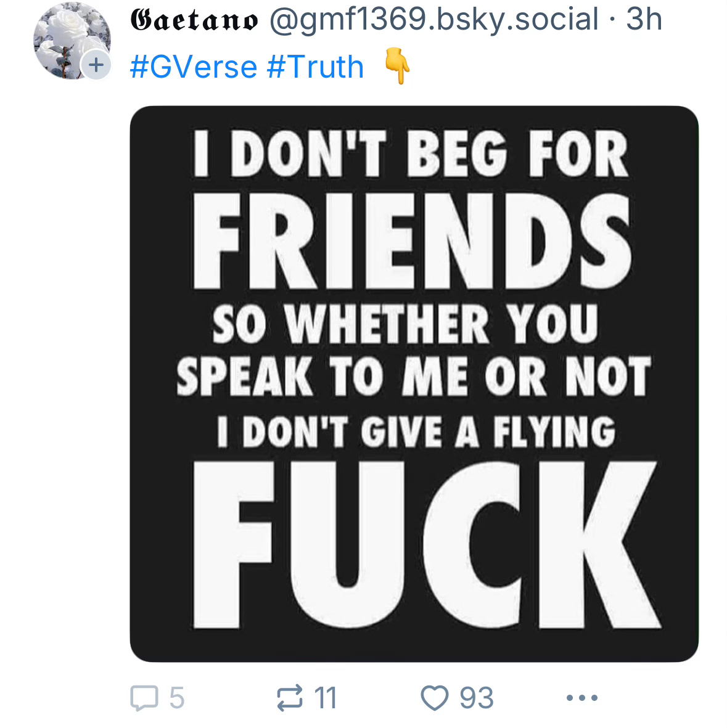Repost this post using the arrows icon
727x728 pixels.
click(x=289, y=698)
